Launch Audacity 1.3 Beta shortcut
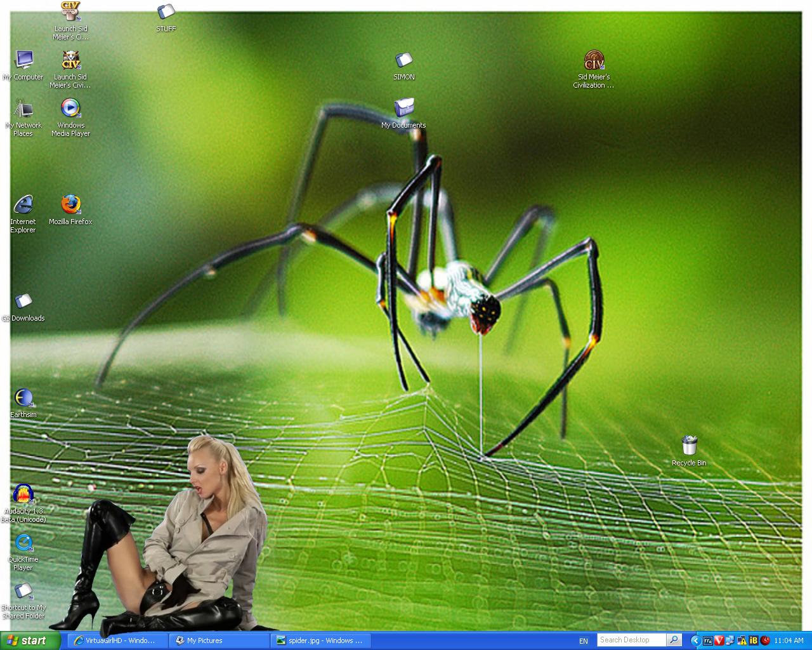The width and height of the screenshot is (812, 650). [x=23, y=494]
